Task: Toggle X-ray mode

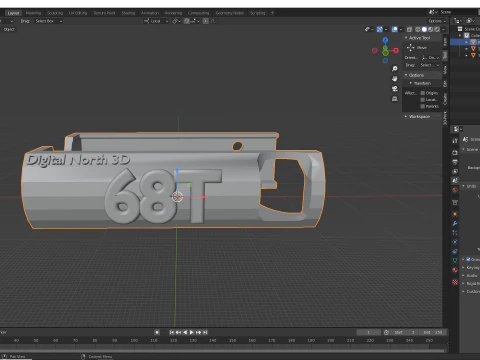Action: coord(410,29)
